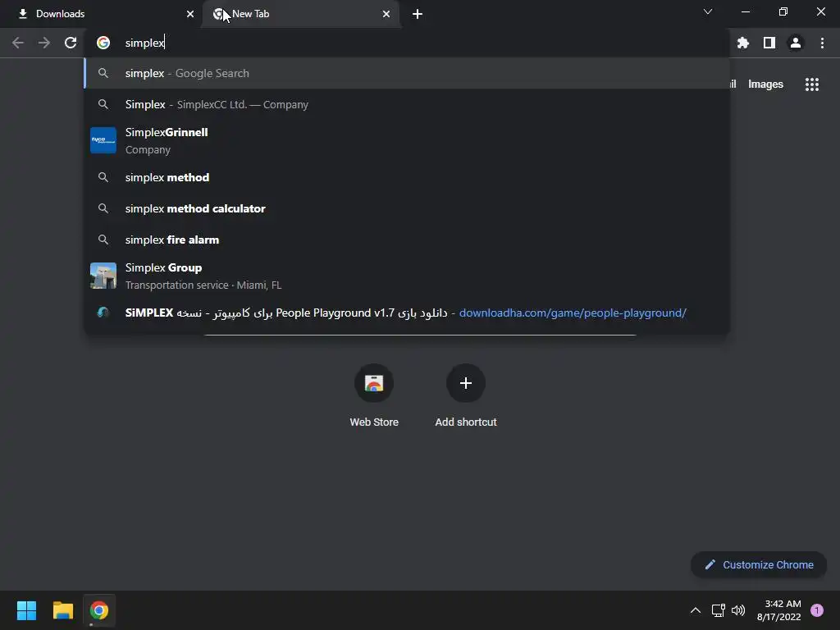Open a new tab with plus button
The height and width of the screenshot is (630, 840).
[418, 14]
